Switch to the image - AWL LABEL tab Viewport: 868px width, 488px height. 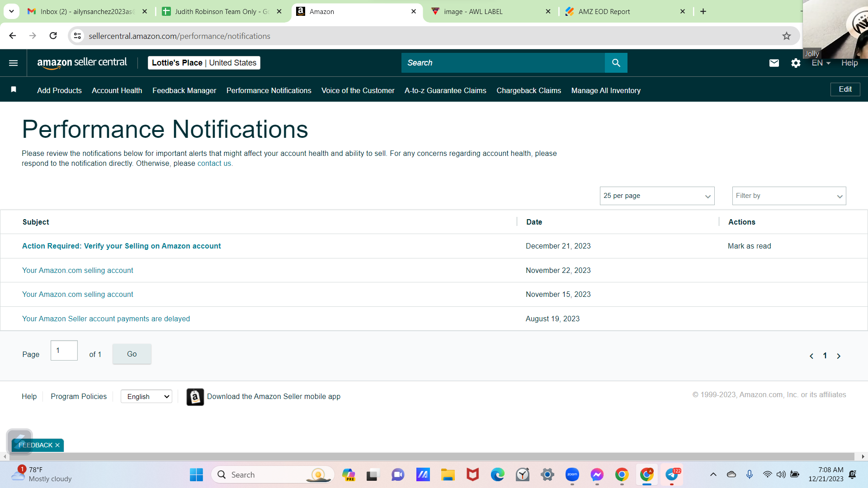[x=491, y=11]
